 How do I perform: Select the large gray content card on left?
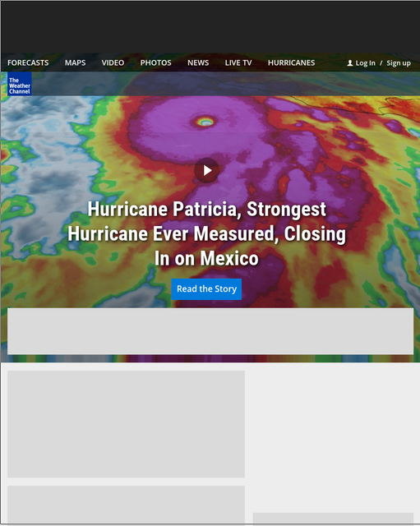(126, 424)
